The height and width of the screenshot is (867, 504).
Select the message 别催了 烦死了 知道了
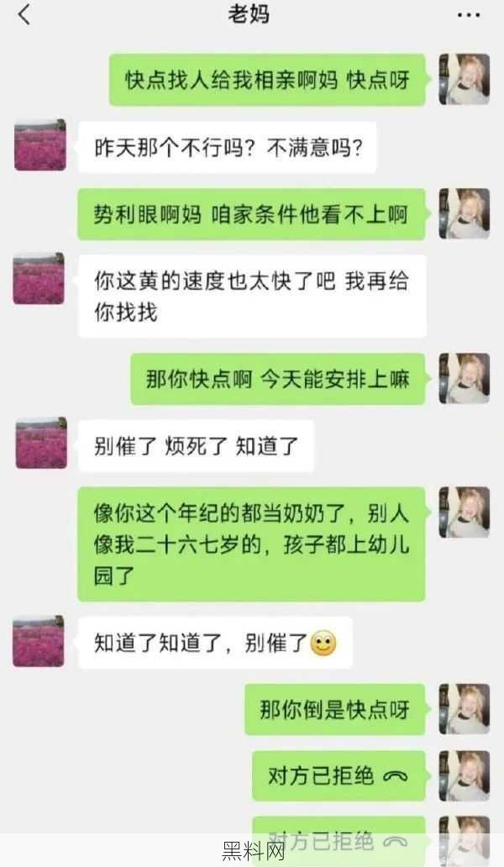point(197,445)
